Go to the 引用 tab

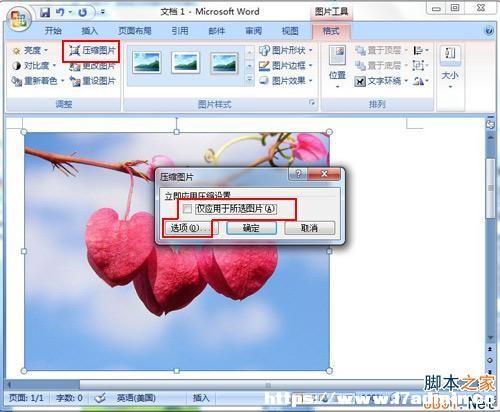pos(180,31)
